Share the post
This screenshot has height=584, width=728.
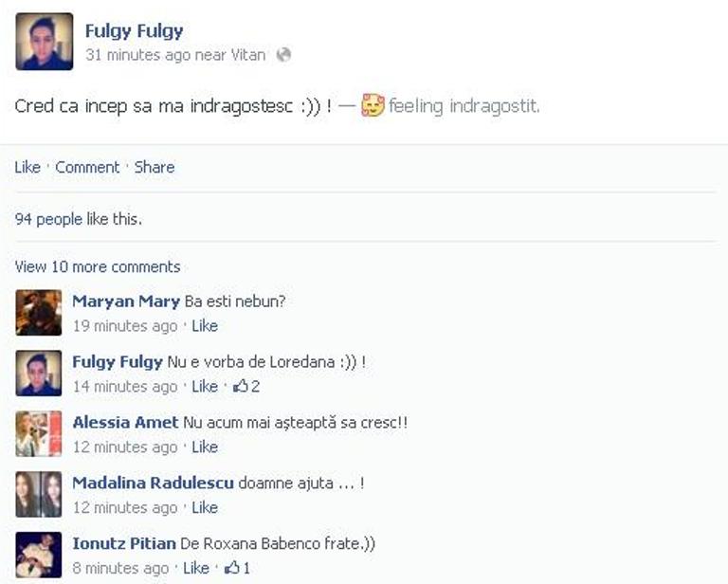coord(155,167)
